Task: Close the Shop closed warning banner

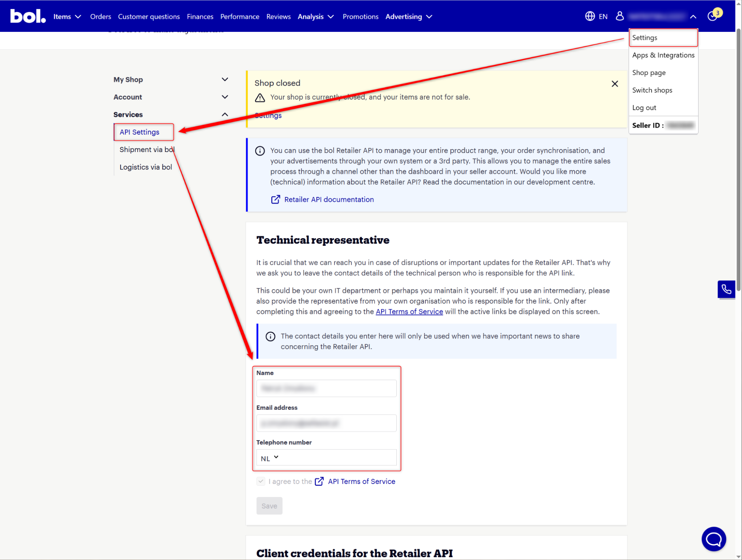Action: point(615,84)
